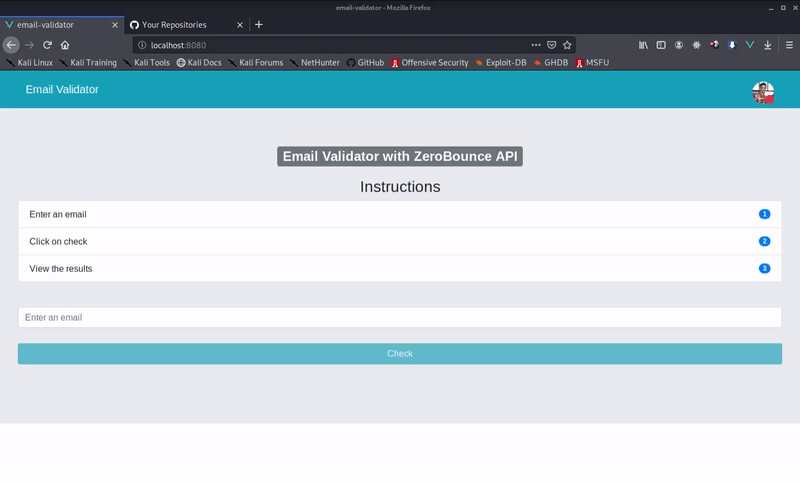The image size is (800, 482).
Task: Click the browser forward arrow
Action: point(30,45)
